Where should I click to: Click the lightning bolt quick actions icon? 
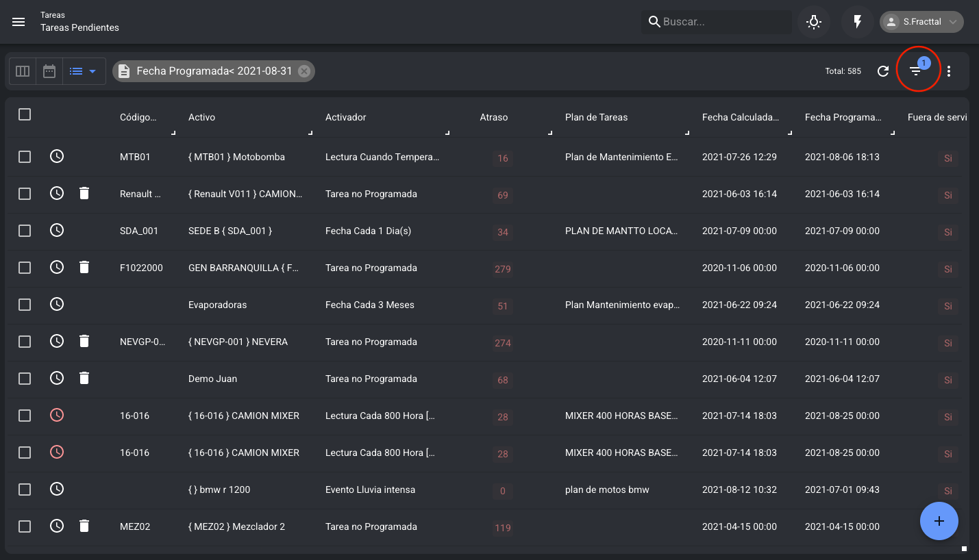pyautogui.click(x=857, y=22)
